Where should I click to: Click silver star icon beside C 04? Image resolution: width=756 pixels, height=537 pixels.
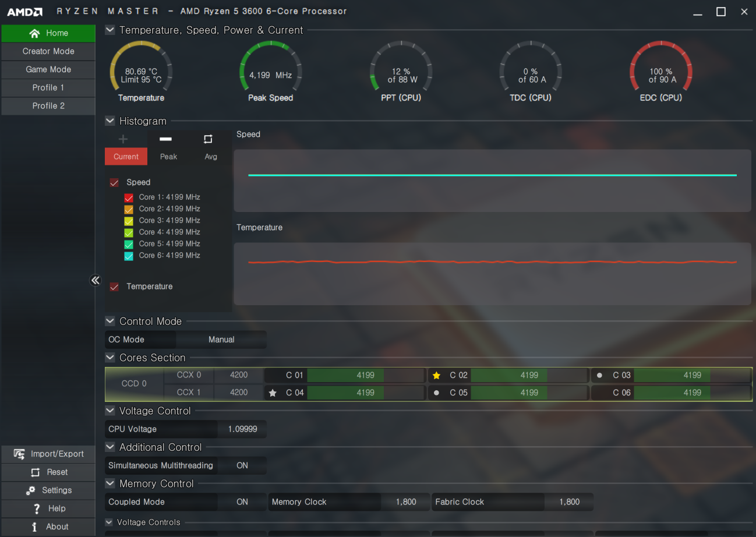(273, 393)
